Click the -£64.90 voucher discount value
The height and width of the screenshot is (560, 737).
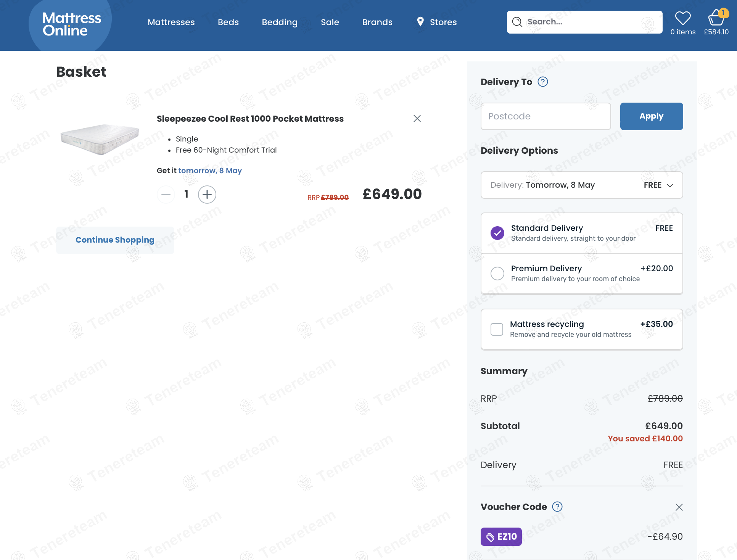(665, 537)
